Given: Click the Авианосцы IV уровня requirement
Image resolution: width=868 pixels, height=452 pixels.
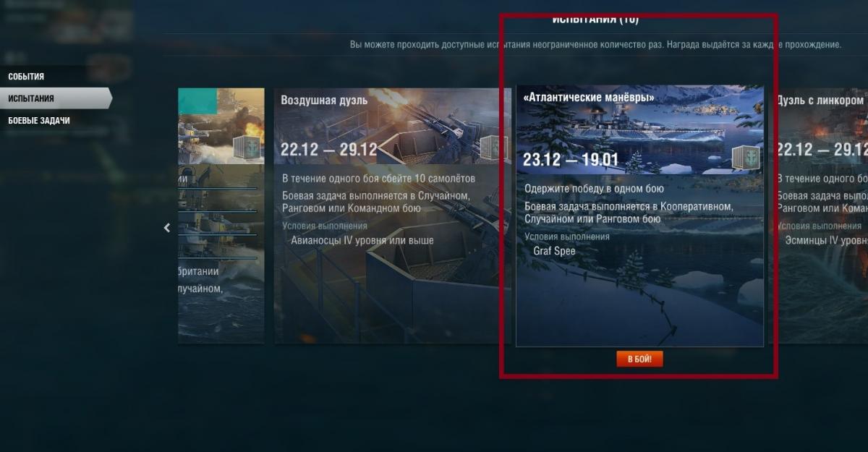Looking at the screenshot, I should click(x=362, y=240).
